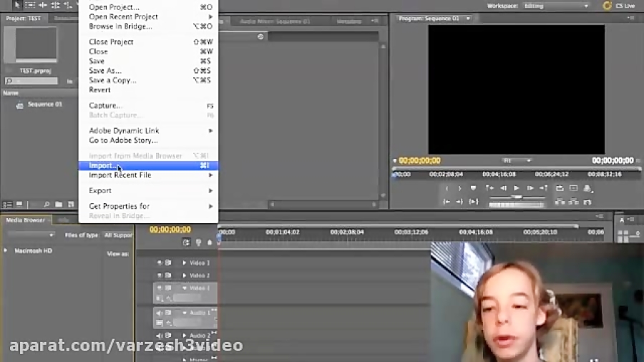Open the Export submenu
Viewport: 644px width, 362px height.
tap(148, 190)
